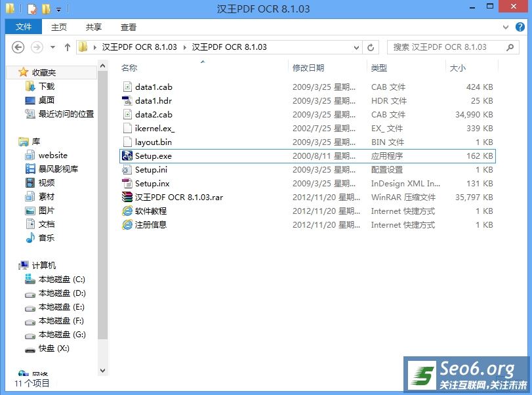Click the New Folder quick access icon
532x395 pixels.
pyautogui.click(x=46, y=9)
